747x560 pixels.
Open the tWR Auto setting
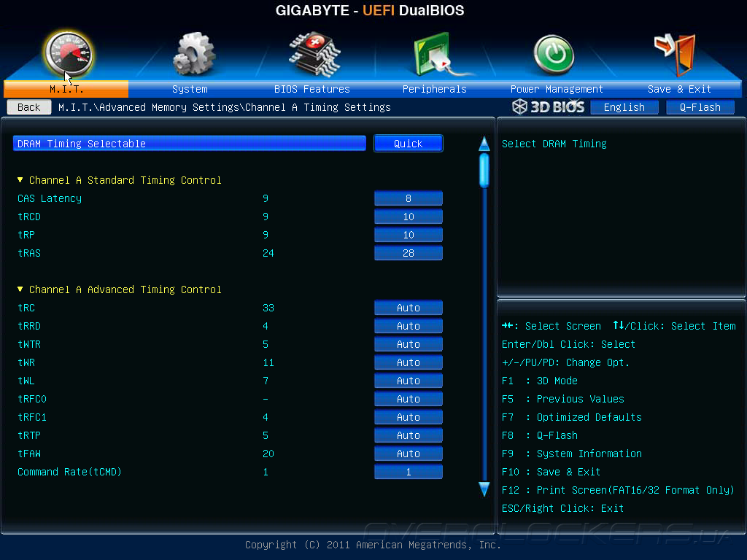coord(409,362)
